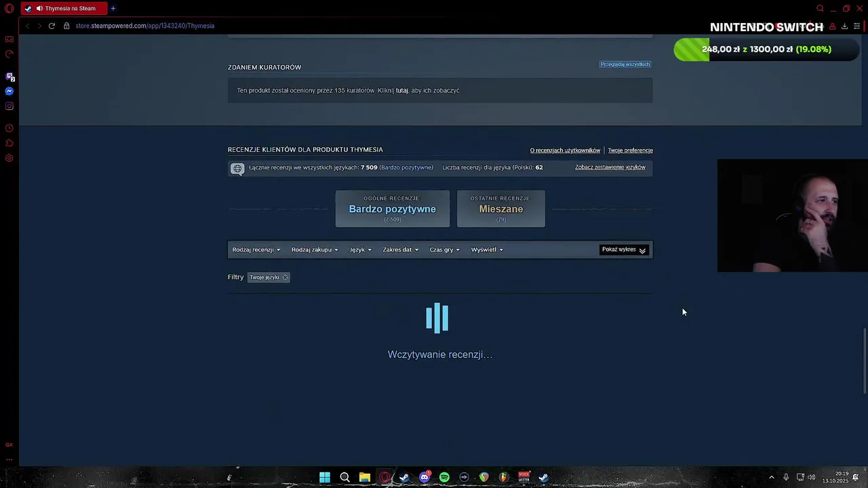Open GX Corner gamepad sidebar icon

9,39
